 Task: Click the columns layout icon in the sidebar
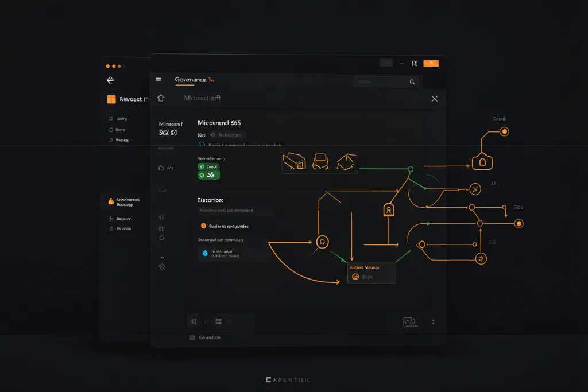161,229
